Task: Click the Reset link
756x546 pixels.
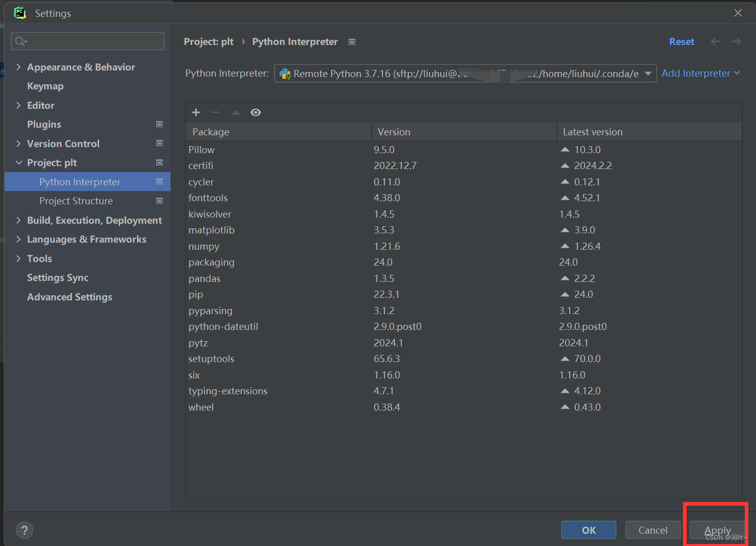Action: [681, 41]
